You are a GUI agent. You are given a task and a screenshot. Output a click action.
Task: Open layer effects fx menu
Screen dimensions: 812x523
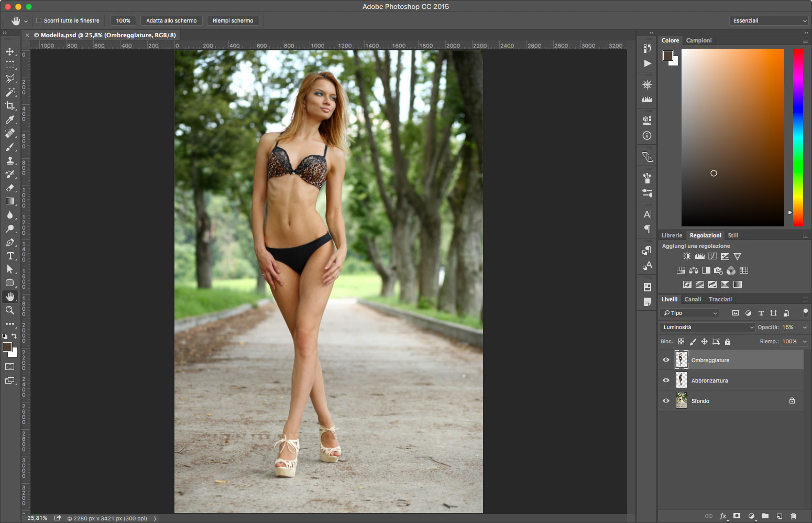pos(723,516)
